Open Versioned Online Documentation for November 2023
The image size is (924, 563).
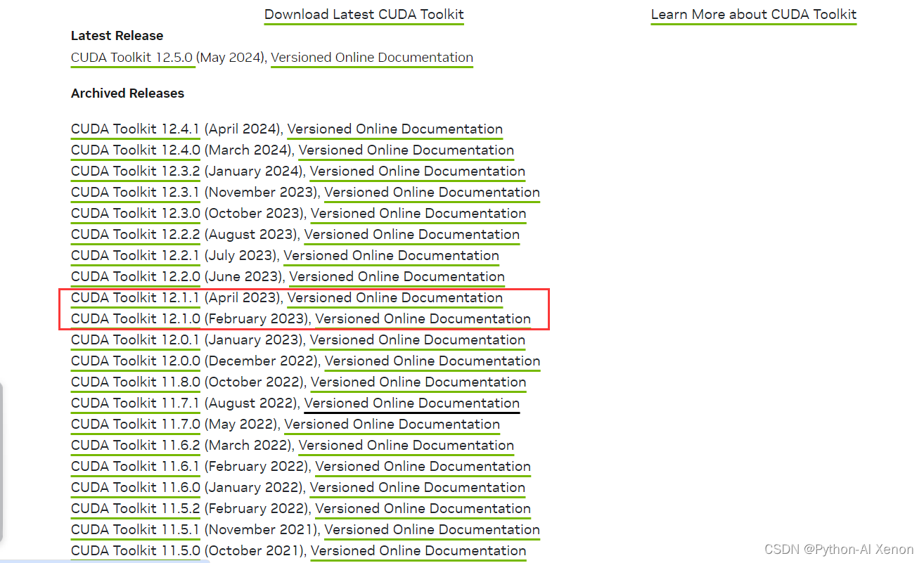pyautogui.click(x=432, y=193)
